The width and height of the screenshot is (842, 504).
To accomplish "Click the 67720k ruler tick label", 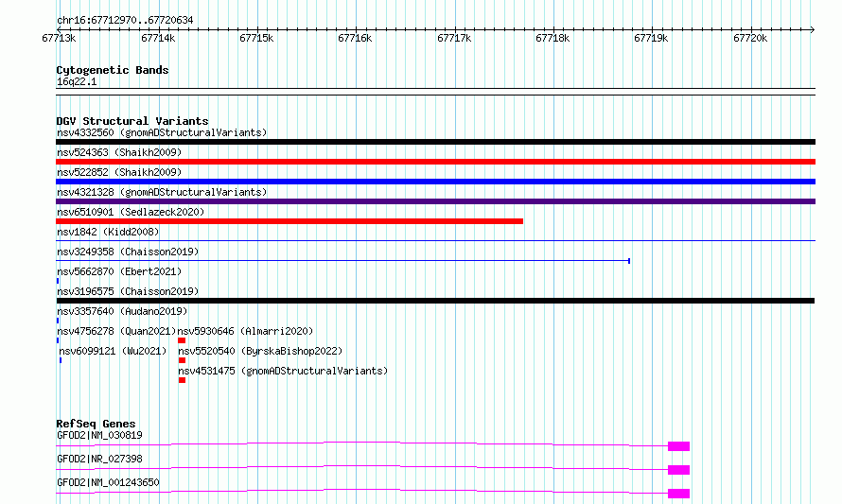I will [x=750, y=39].
